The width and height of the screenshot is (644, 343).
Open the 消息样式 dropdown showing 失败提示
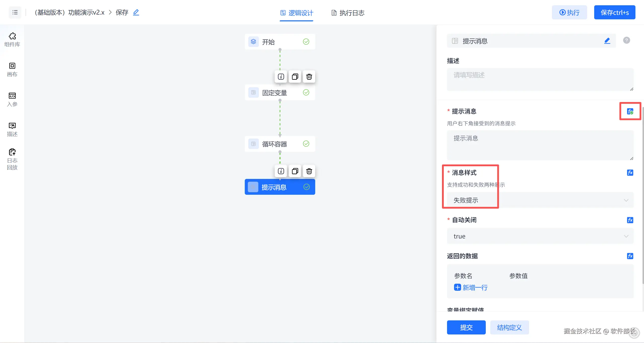(540, 200)
